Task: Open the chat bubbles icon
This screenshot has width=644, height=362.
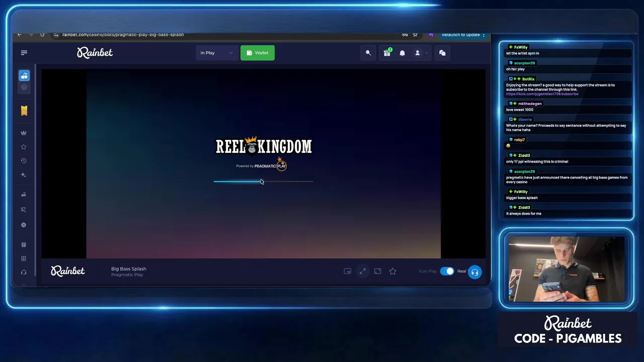Action: (x=442, y=53)
